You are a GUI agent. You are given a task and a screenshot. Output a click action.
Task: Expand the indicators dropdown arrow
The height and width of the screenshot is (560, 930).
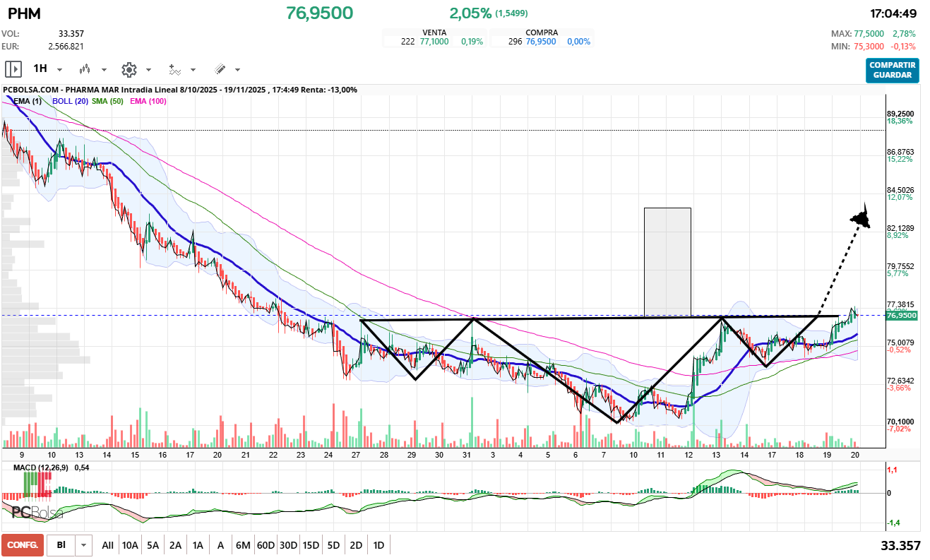[x=193, y=70]
